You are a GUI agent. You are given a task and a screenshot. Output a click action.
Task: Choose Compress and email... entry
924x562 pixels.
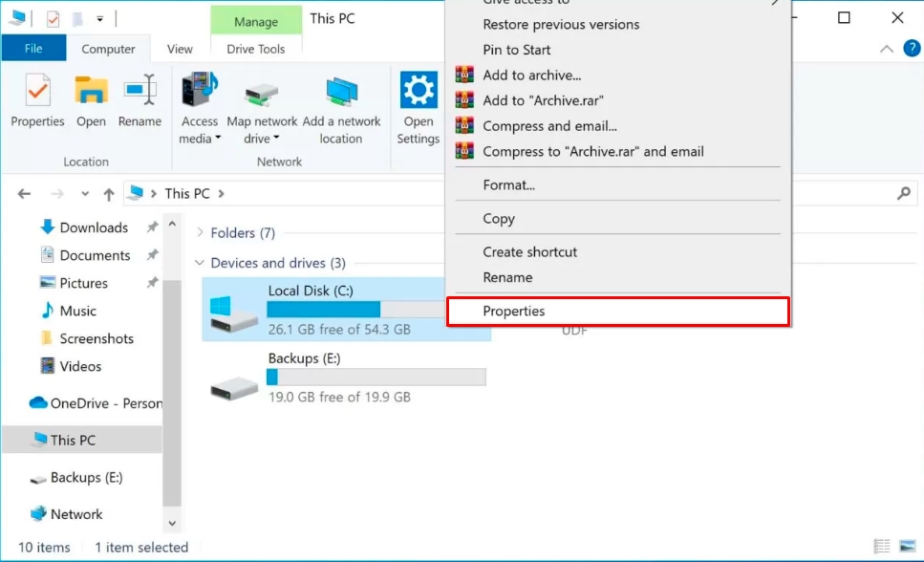(x=618, y=125)
